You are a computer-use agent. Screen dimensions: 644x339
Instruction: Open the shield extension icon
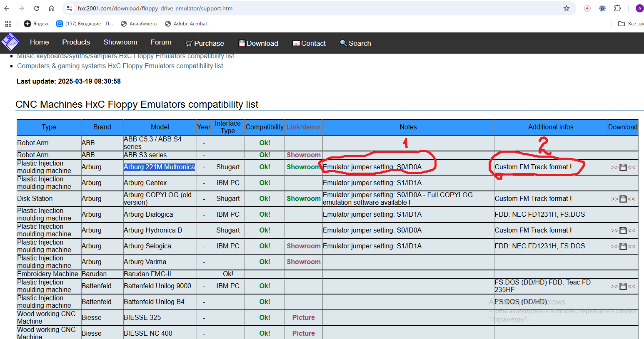pos(602,8)
